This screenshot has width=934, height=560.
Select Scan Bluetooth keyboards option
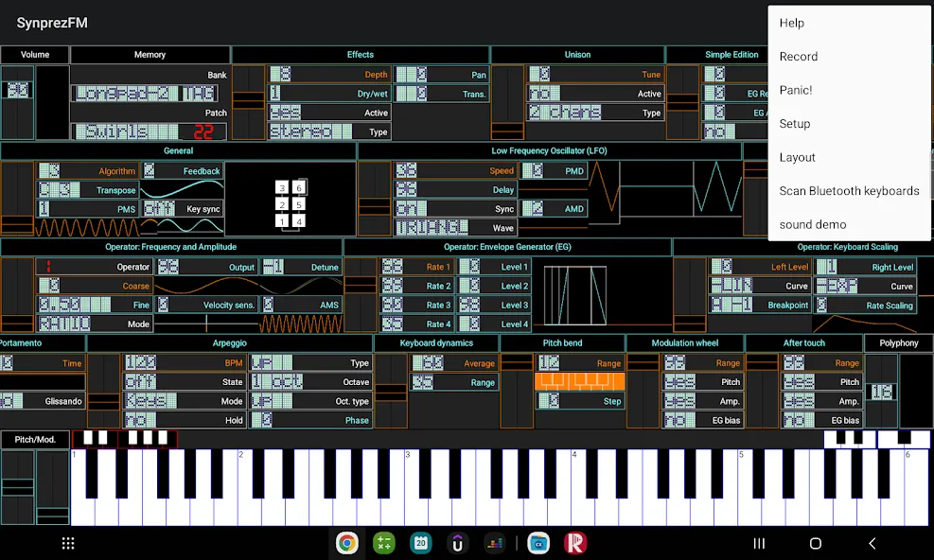pyautogui.click(x=850, y=191)
